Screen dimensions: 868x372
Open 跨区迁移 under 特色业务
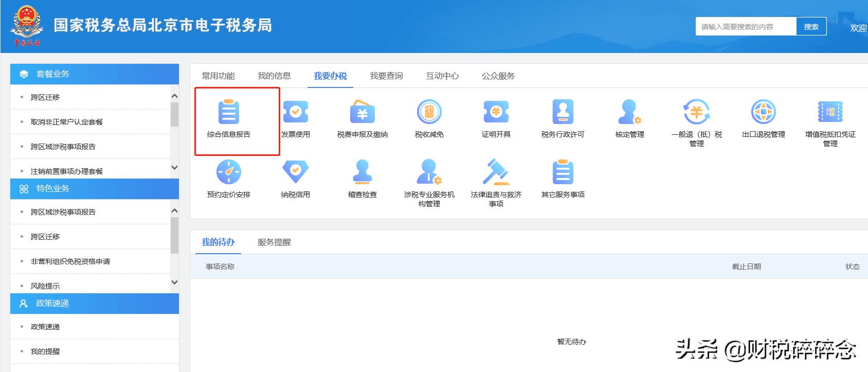tap(45, 237)
